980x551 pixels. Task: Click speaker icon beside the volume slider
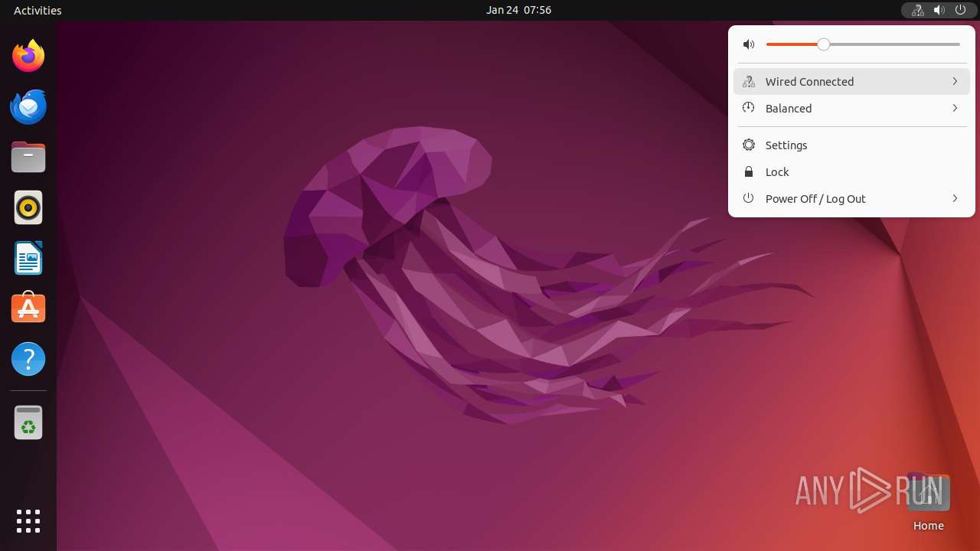749,44
